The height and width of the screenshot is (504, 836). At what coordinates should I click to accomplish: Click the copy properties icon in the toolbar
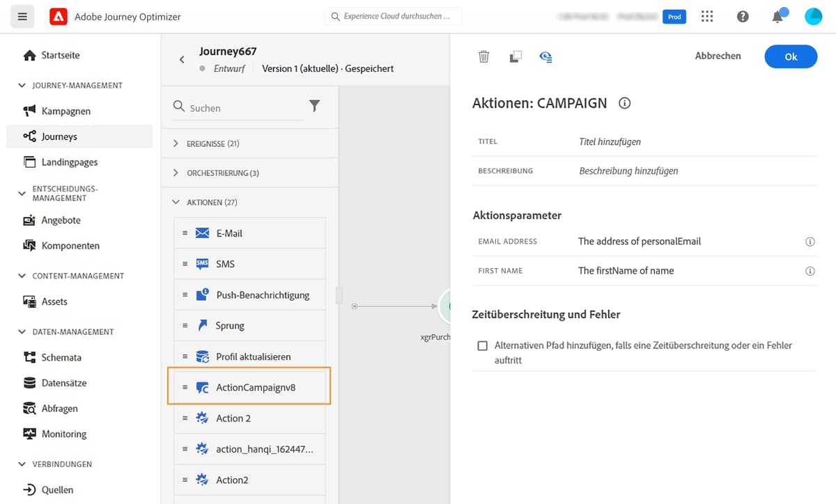(x=515, y=56)
